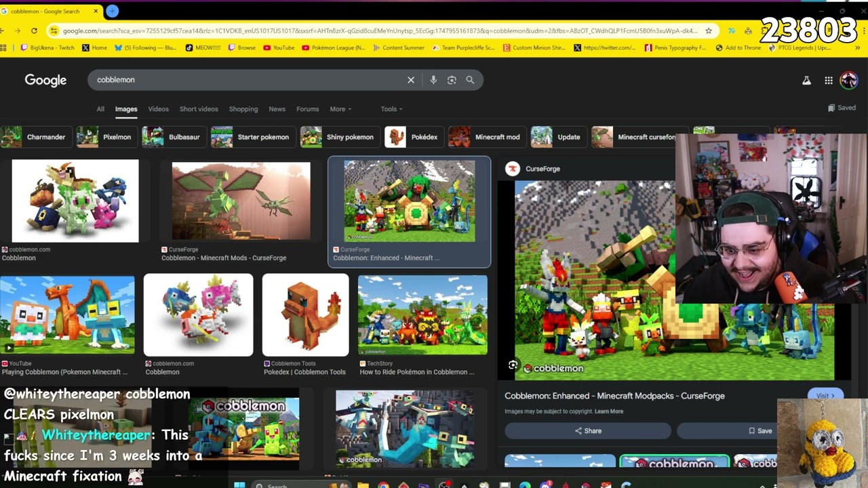Switch to the Videos tab
868x488 pixels.
point(158,109)
